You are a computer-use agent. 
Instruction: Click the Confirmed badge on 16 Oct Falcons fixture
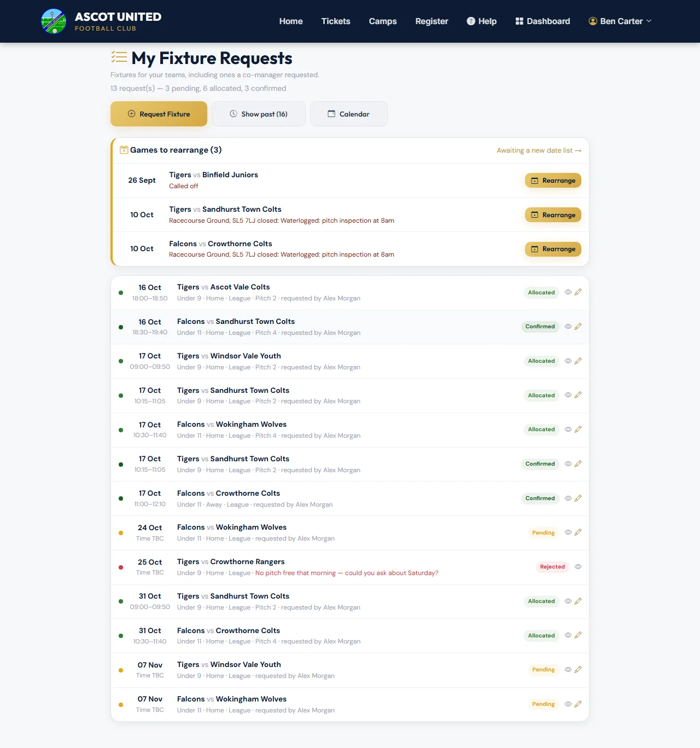coord(540,327)
